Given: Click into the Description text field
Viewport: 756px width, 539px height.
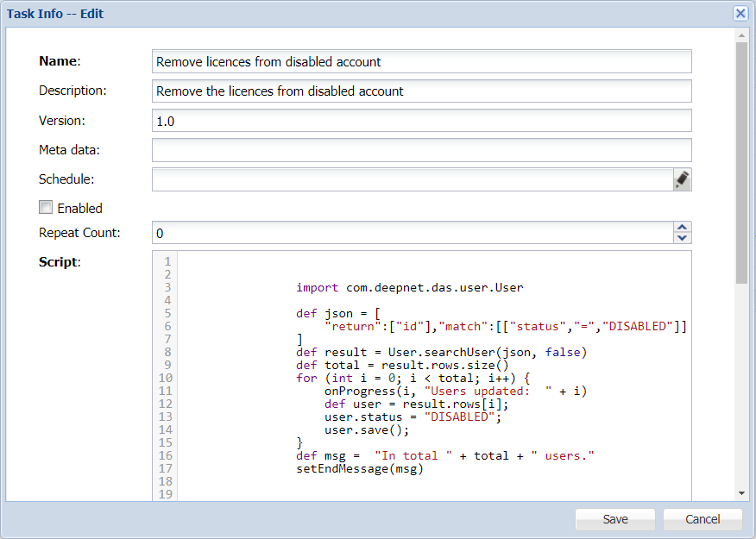Looking at the screenshot, I should pos(421,91).
